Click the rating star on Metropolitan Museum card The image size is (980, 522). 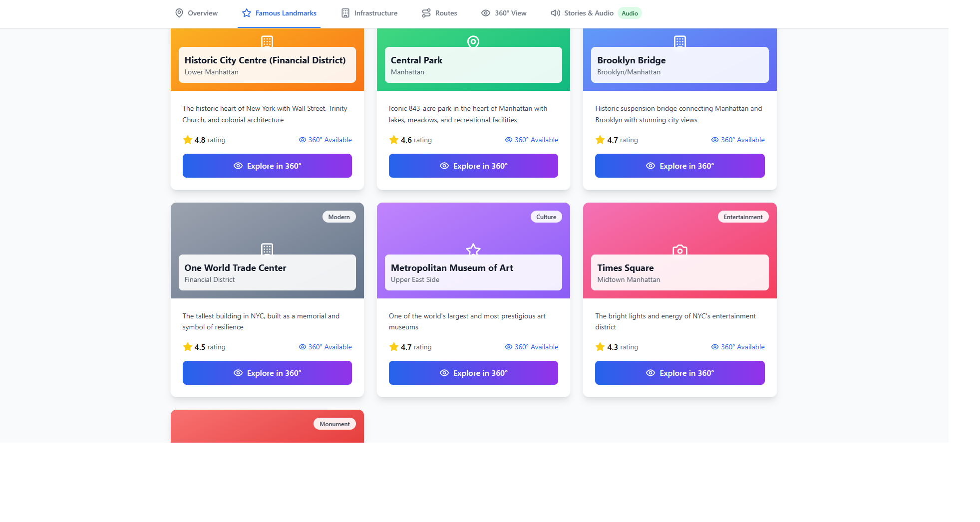[x=394, y=347]
